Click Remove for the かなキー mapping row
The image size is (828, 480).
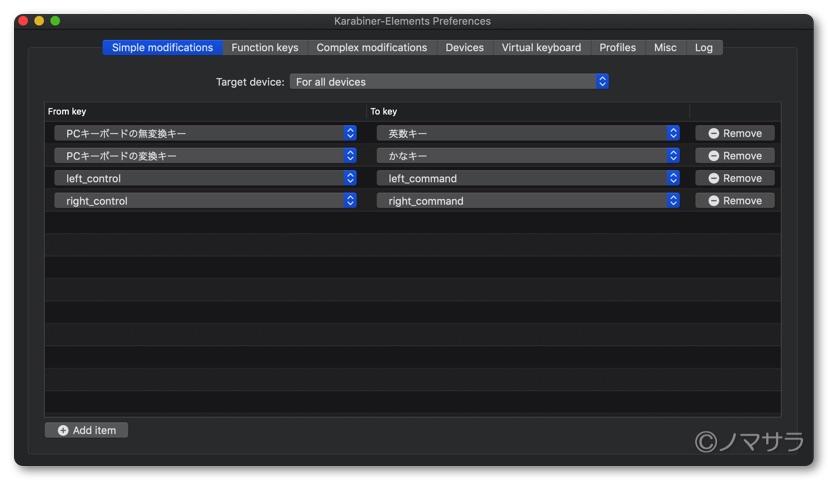[x=734, y=156]
